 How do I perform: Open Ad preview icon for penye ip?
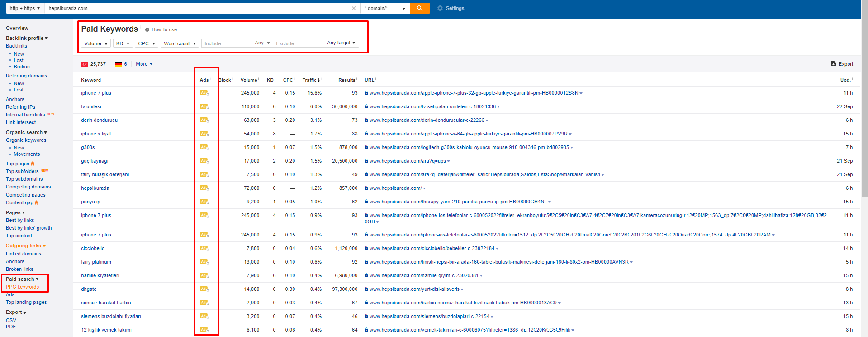tap(204, 202)
